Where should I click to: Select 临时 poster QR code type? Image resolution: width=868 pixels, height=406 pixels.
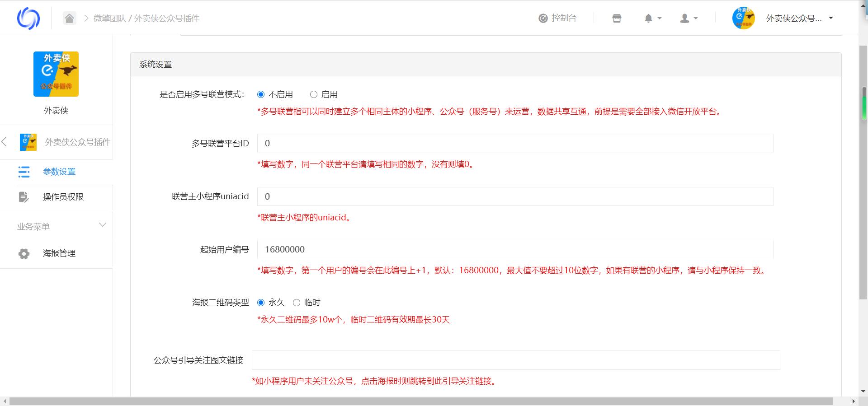[x=297, y=303]
